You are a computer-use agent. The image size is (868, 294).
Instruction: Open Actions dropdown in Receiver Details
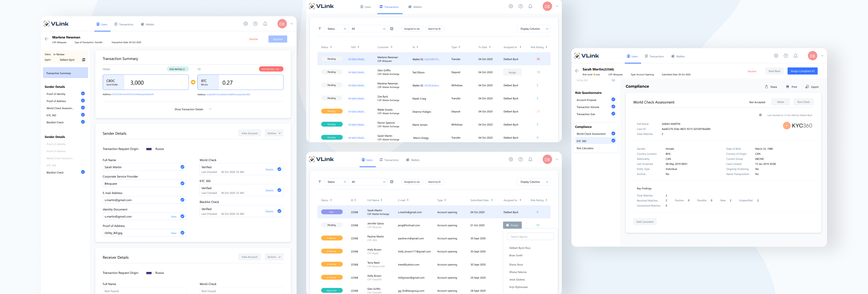click(x=274, y=257)
